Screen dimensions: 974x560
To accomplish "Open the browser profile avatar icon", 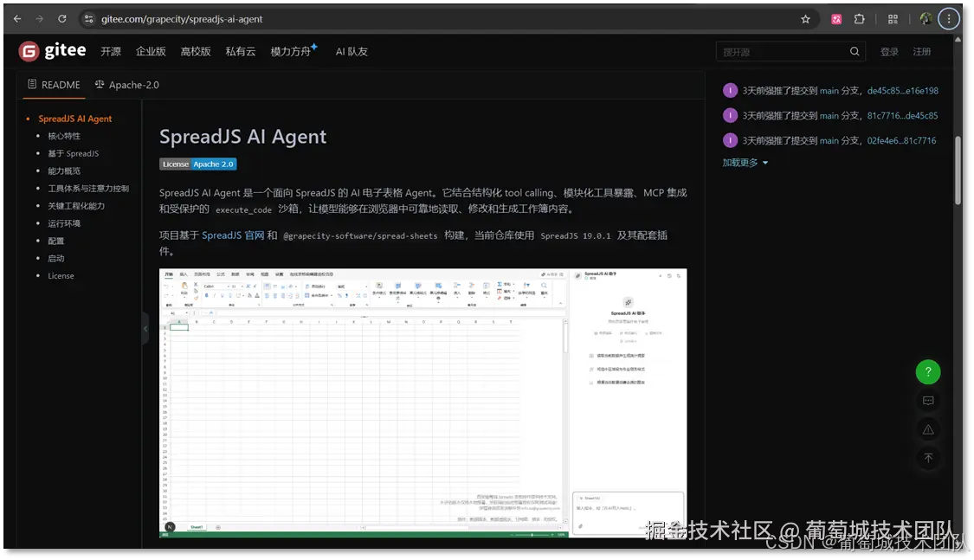I will tap(926, 18).
